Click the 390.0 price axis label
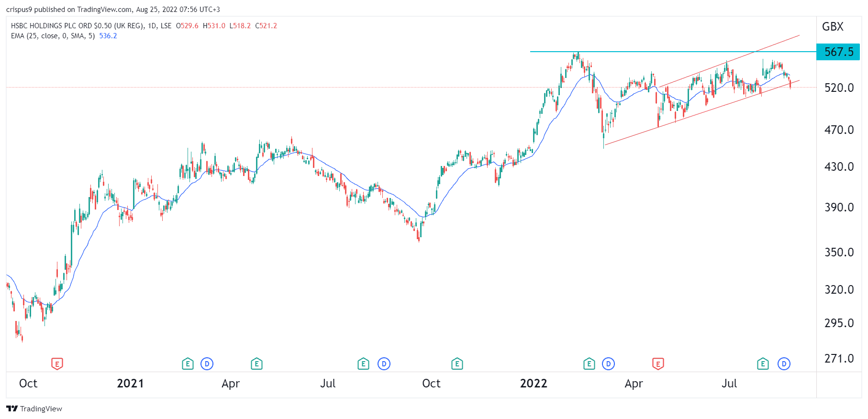This screenshot has width=868, height=419. click(839, 207)
